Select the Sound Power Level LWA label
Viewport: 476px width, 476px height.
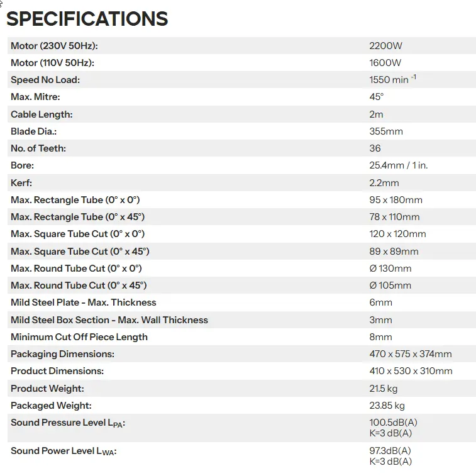coord(64,451)
